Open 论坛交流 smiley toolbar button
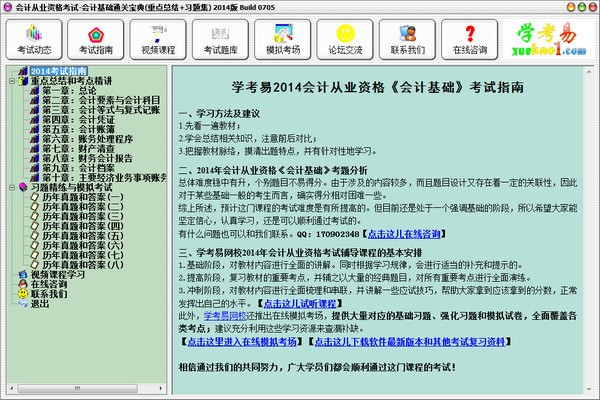 [x=345, y=40]
